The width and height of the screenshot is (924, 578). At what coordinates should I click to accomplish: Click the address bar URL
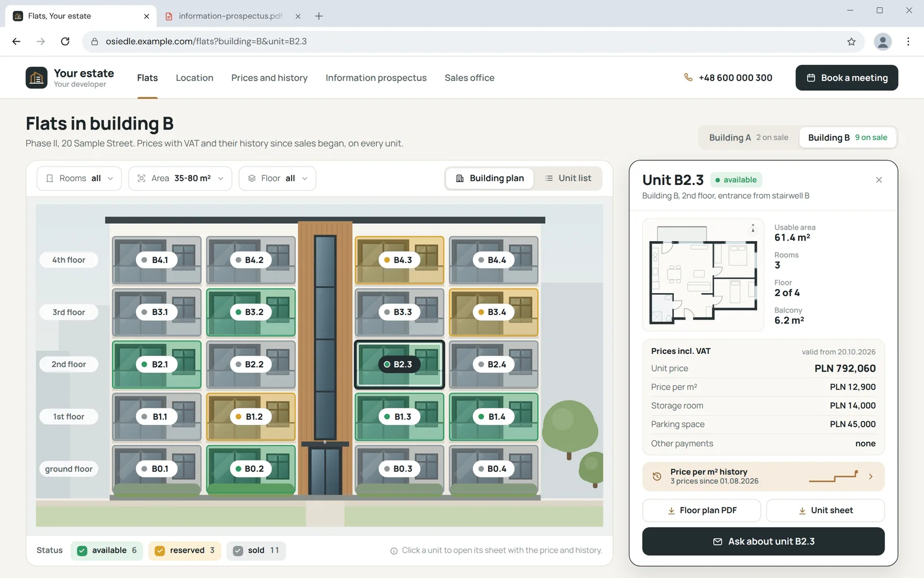tap(206, 42)
